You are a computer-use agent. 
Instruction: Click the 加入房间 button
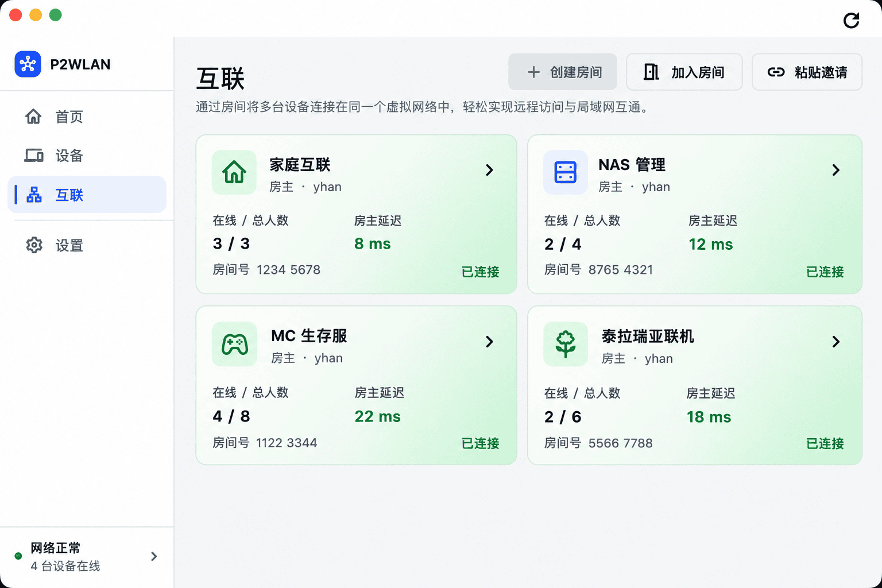coord(684,72)
